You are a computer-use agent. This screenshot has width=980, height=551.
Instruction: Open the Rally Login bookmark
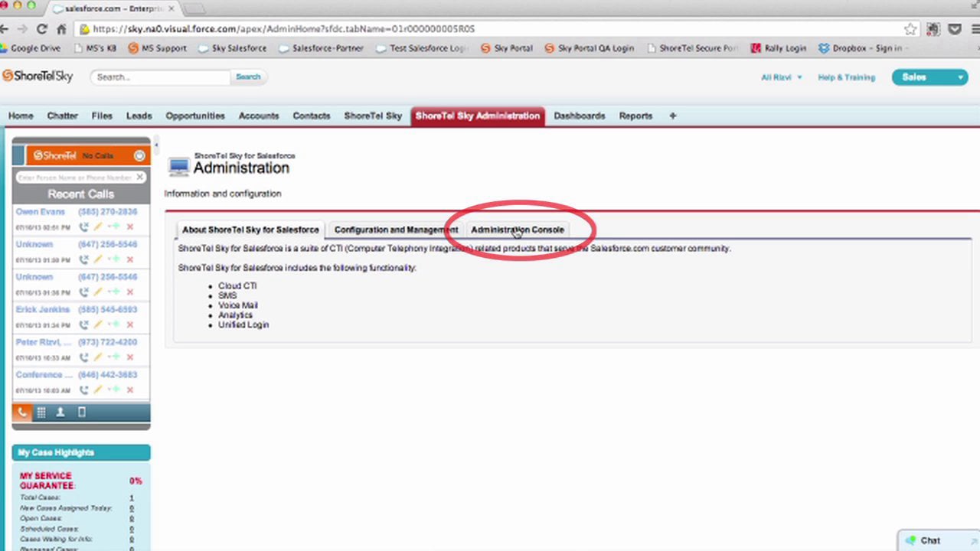click(x=778, y=48)
